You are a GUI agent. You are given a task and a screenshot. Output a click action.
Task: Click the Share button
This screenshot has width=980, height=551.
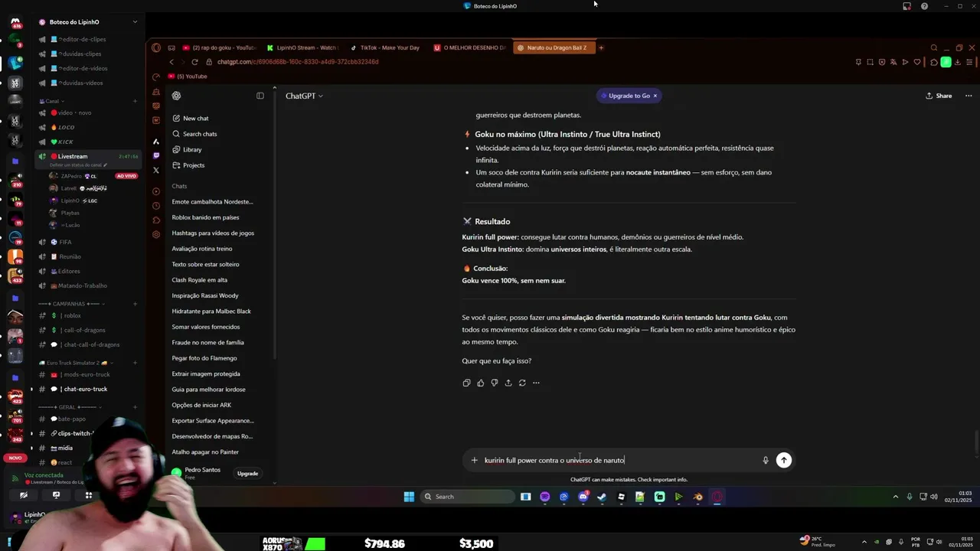click(939, 96)
